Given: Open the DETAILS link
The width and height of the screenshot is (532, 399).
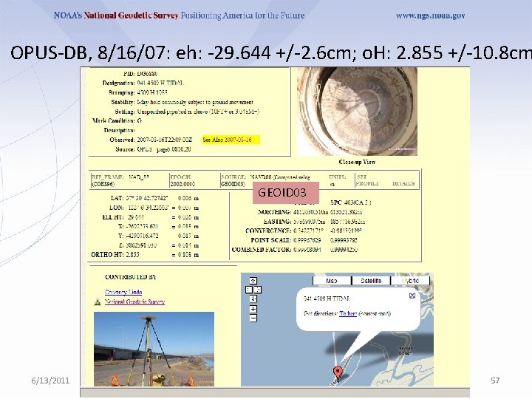Looking at the screenshot, I should (x=403, y=183).
